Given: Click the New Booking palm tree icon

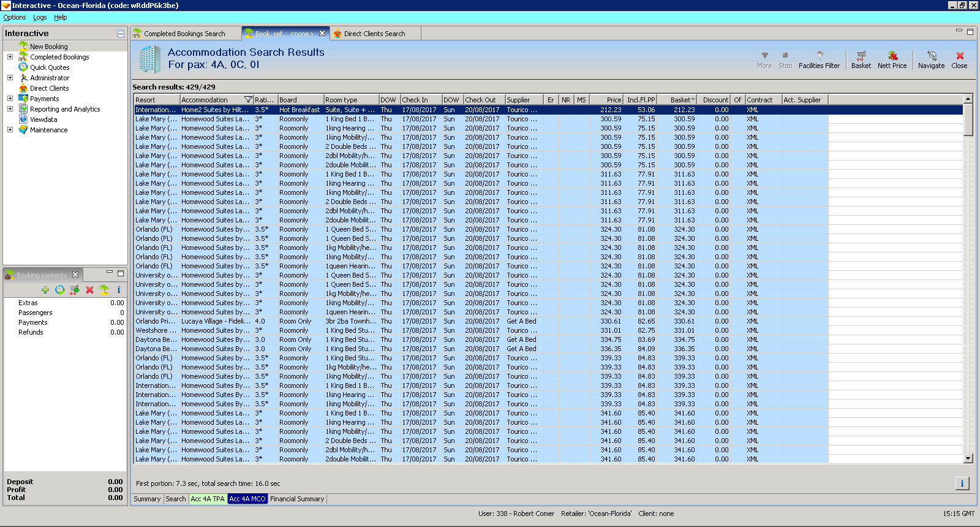Looking at the screenshot, I should tap(23, 46).
